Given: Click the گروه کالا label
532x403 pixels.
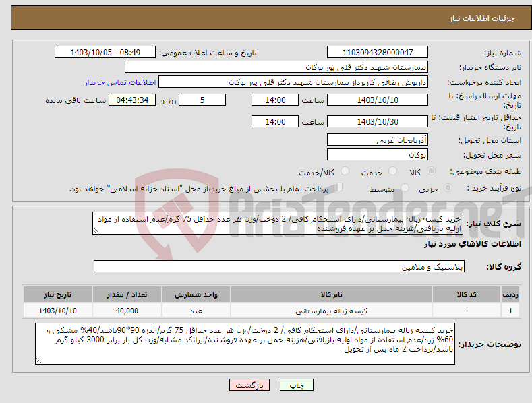Looking at the screenshot, I should coord(504,267).
